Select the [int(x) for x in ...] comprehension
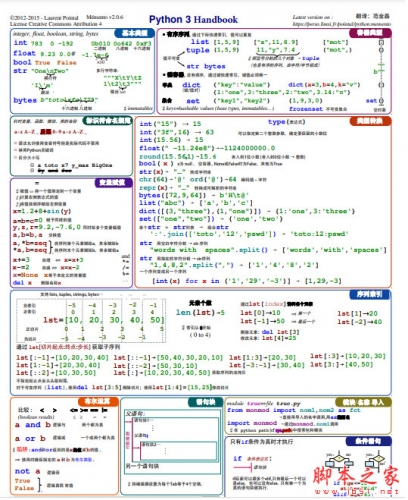The height and width of the screenshot is (500, 408). (x=247, y=281)
